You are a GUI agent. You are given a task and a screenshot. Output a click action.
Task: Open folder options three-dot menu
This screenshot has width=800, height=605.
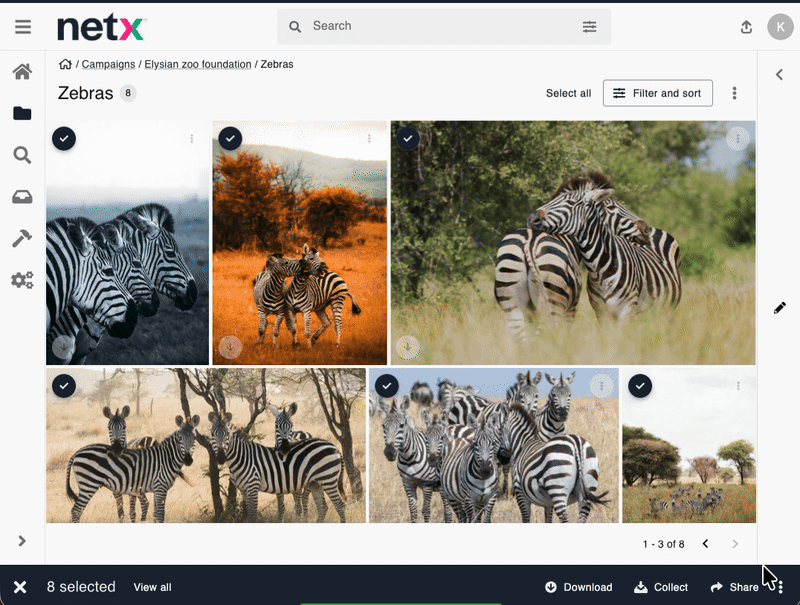[734, 93]
